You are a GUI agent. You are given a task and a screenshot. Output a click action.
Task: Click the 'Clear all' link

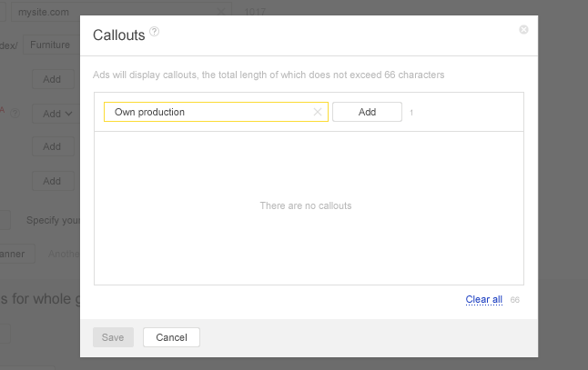coord(483,299)
